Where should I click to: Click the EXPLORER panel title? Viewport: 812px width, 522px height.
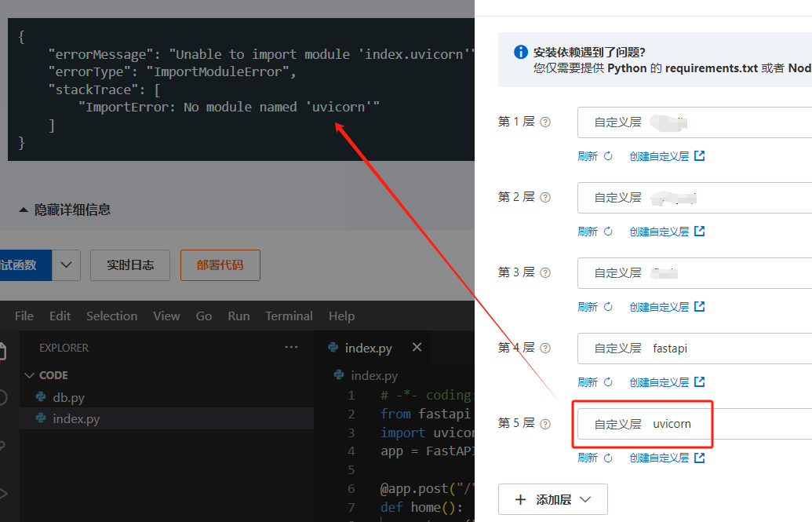pyautogui.click(x=64, y=348)
